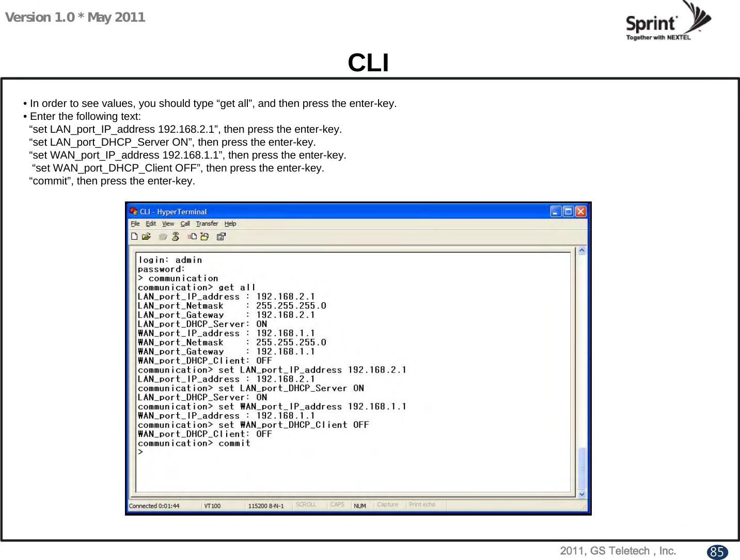Viewport: 740px width, 560px height.
Task: Click the terminal scrollbar up arrow
Action: [582, 251]
